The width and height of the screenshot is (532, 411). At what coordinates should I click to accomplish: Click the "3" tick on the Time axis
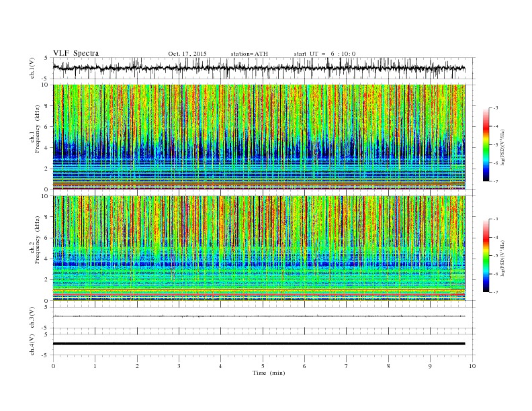point(179,366)
